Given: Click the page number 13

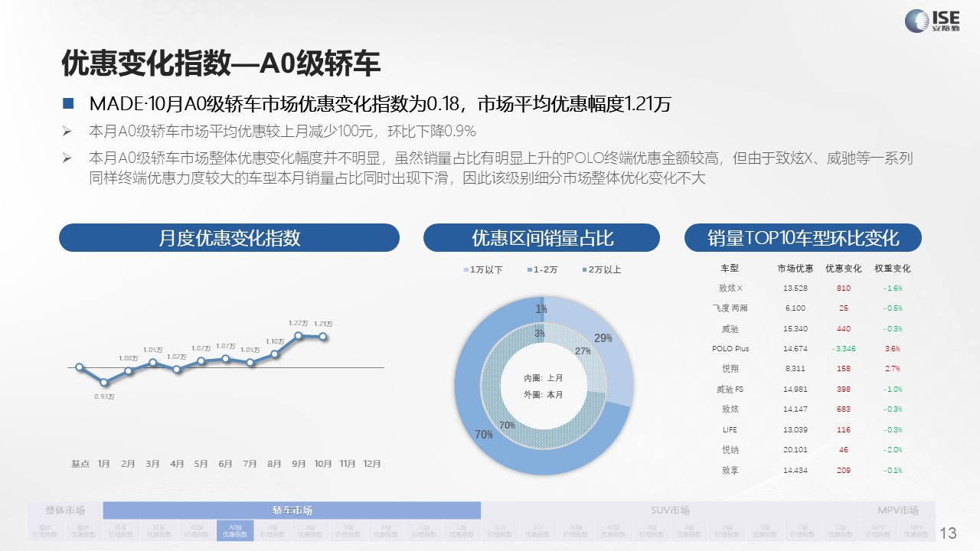Looking at the screenshot, I should coord(948,533).
